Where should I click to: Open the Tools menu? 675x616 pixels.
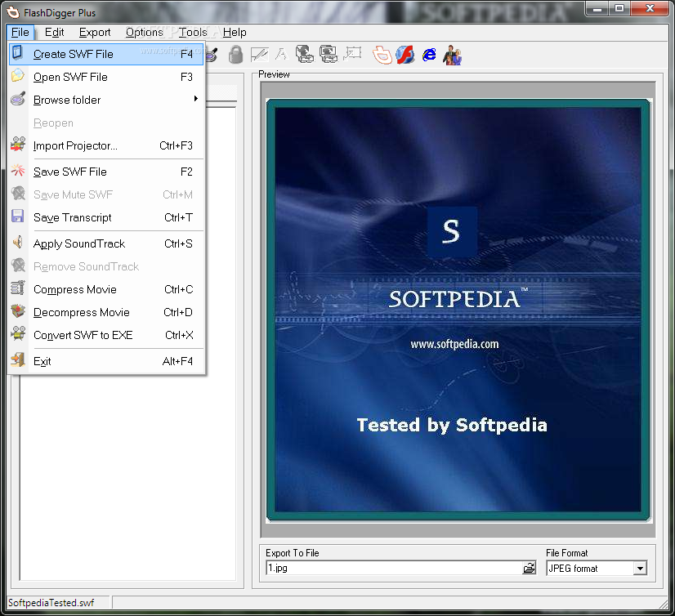[x=193, y=33]
